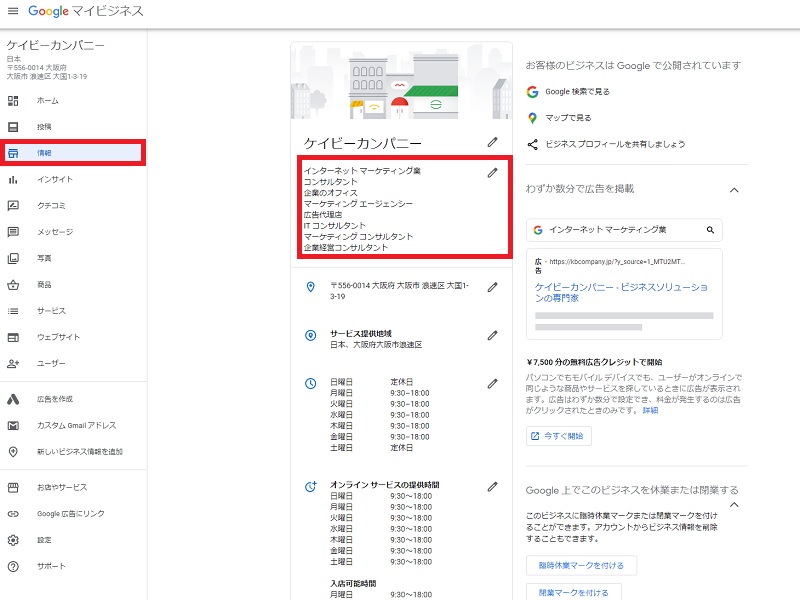This screenshot has width=800, height=600.
Task: Click the 商品 basket icon
Action: pos(13,285)
